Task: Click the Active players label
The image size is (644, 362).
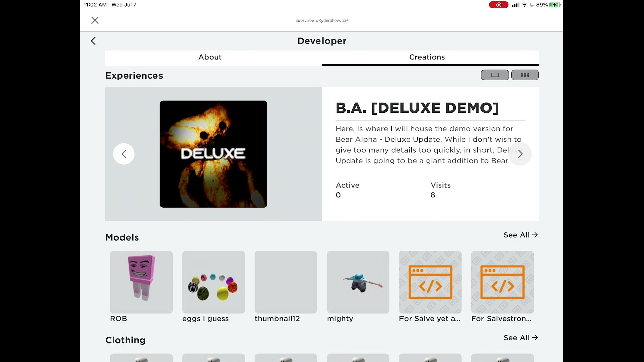Action: coord(347,185)
